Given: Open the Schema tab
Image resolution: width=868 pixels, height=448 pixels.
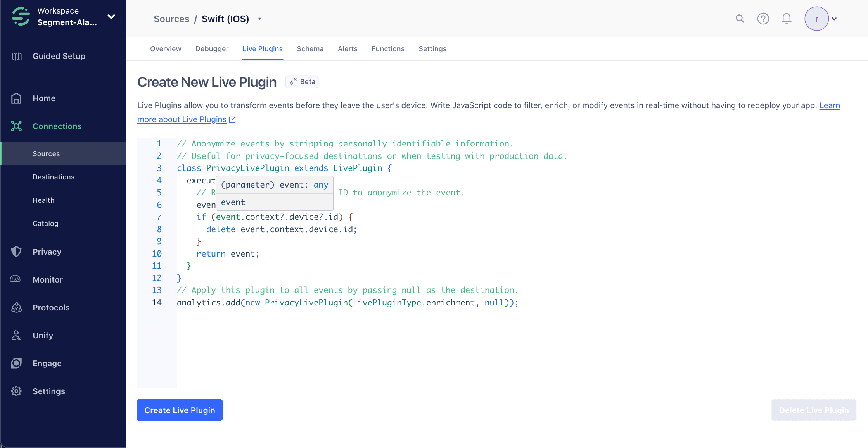Looking at the screenshot, I should click(x=310, y=48).
